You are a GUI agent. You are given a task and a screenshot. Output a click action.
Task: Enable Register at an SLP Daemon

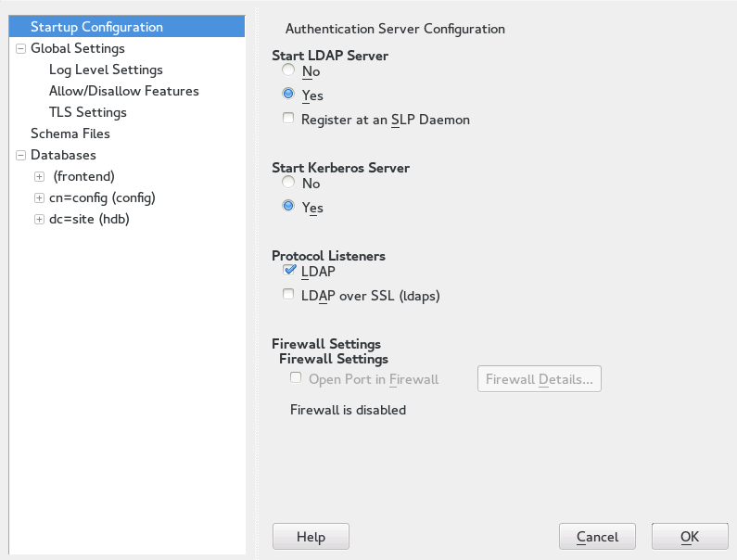click(x=289, y=119)
